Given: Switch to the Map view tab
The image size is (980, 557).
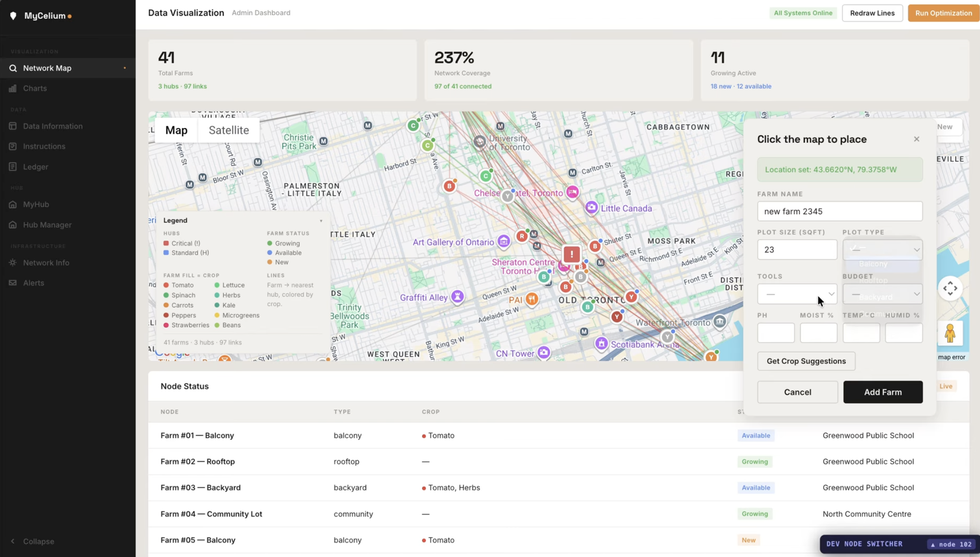Looking at the screenshot, I should 177,130.
